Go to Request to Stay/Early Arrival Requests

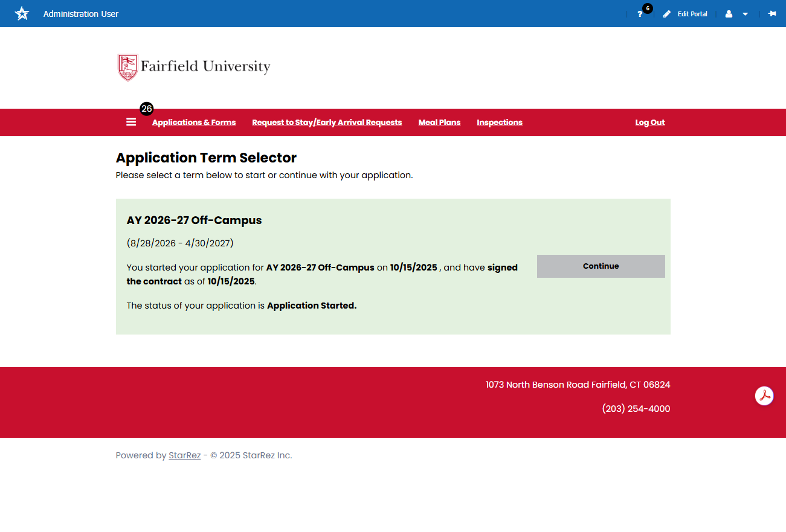click(327, 123)
